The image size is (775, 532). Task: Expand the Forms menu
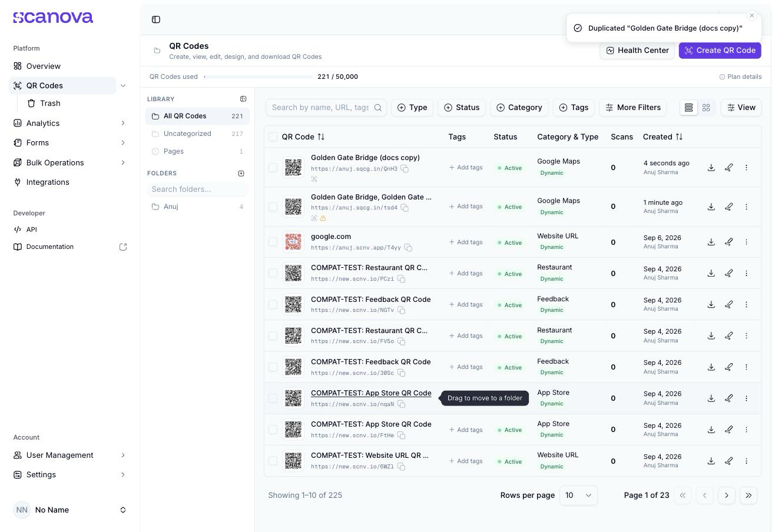click(123, 143)
